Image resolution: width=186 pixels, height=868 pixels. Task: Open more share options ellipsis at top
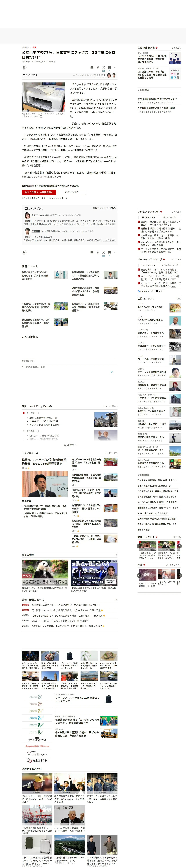point(115,67)
